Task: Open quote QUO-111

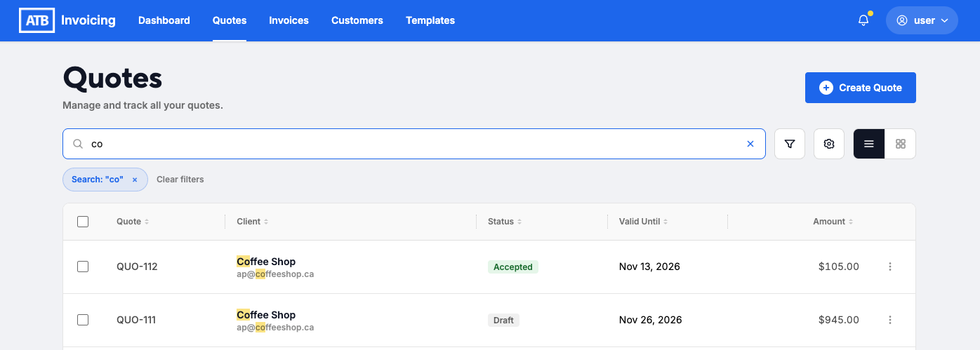Action: tap(136, 320)
